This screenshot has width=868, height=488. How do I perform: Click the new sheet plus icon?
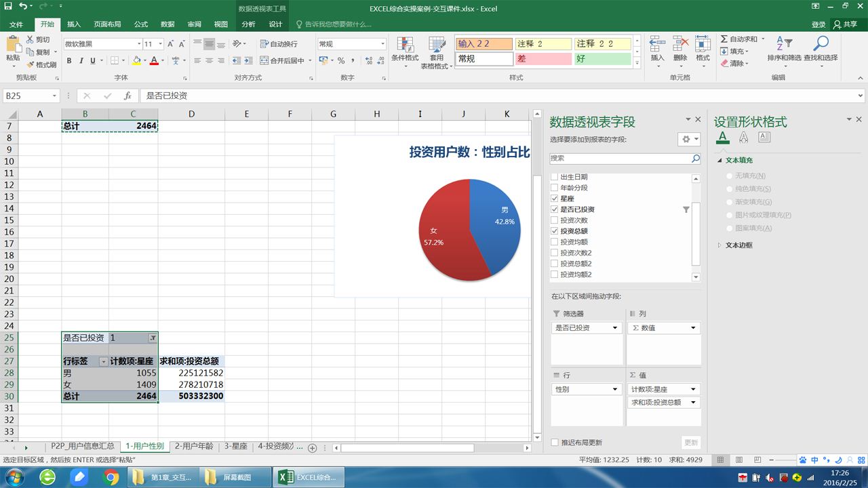coord(313,448)
